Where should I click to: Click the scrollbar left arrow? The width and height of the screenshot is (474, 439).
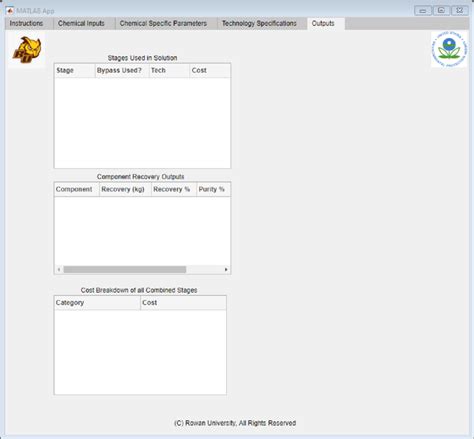click(x=59, y=269)
